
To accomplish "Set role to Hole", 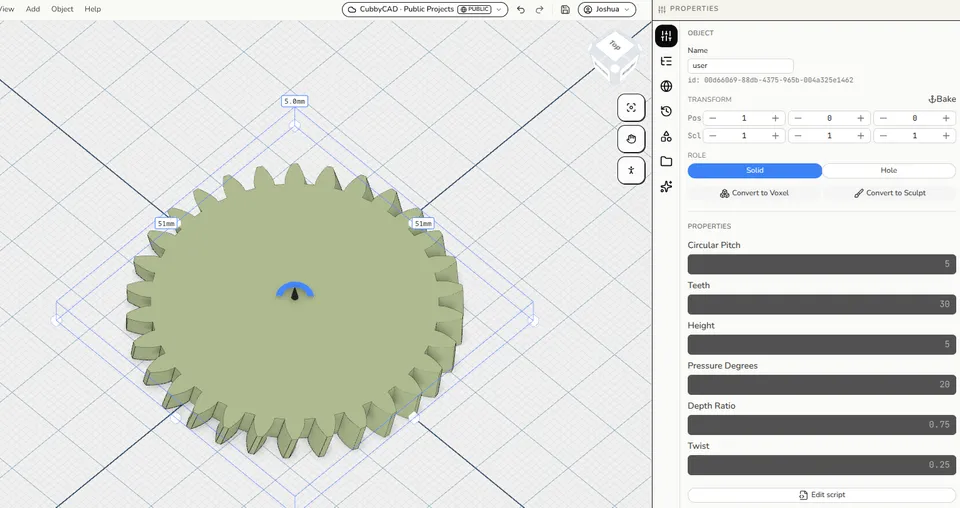I will coord(888,171).
